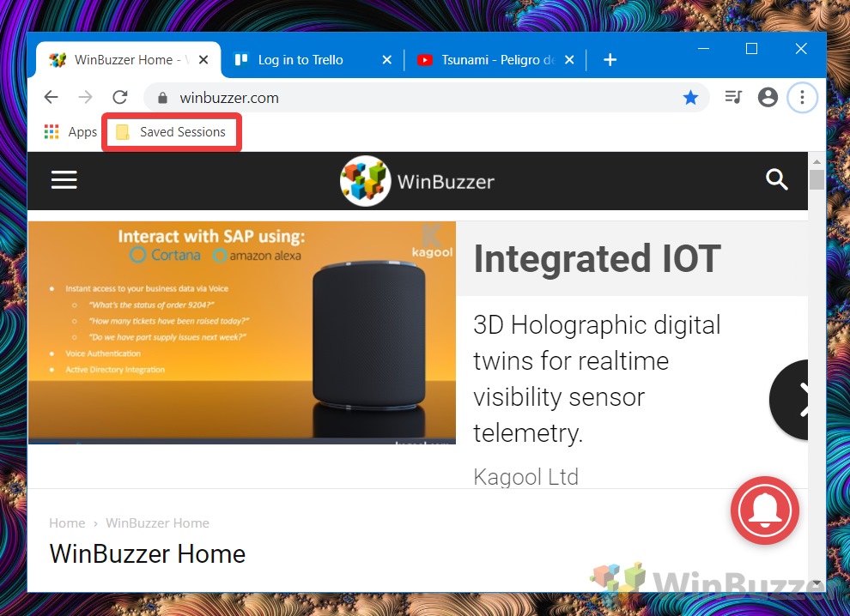Screen dimensions: 850x616
Task: Click the red notification bell button
Action: tap(764, 510)
